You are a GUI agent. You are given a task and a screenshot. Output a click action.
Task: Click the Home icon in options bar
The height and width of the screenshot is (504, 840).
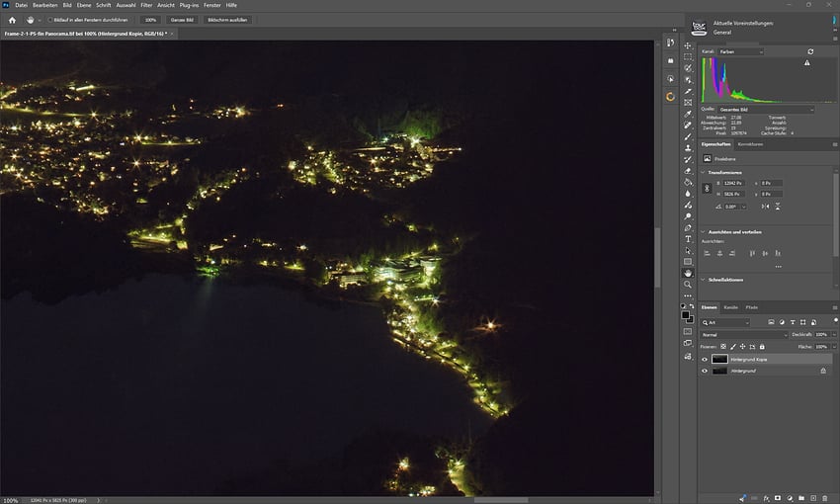[12, 20]
